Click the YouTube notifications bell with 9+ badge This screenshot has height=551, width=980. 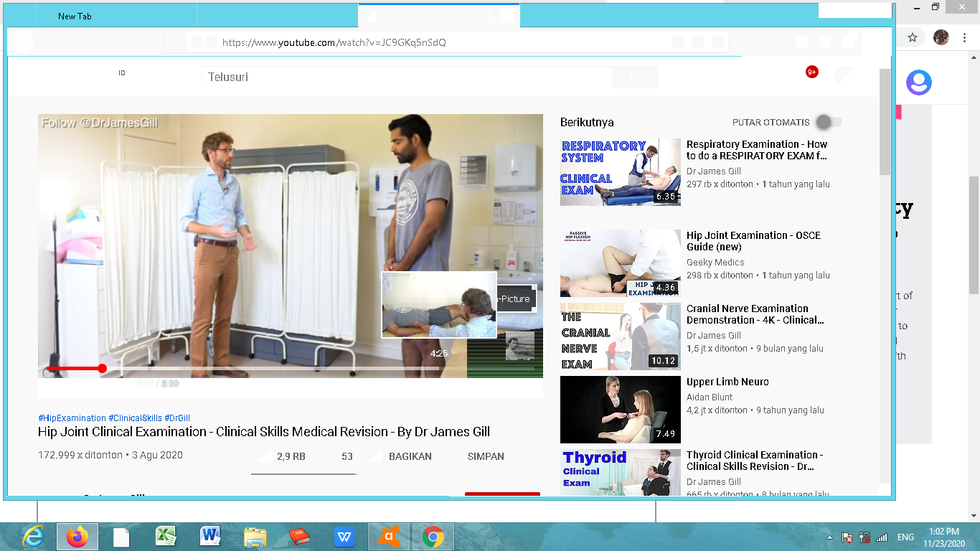(812, 72)
